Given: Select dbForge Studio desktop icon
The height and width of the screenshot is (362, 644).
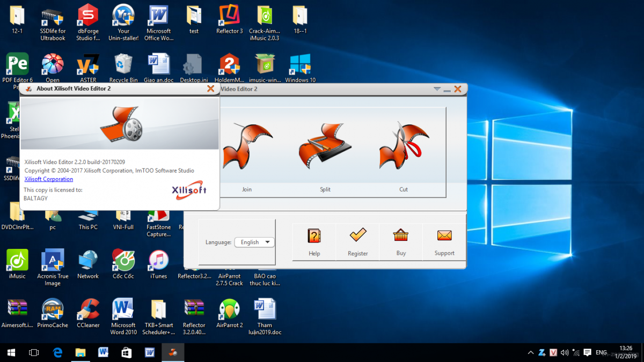Looking at the screenshot, I should point(88,22).
